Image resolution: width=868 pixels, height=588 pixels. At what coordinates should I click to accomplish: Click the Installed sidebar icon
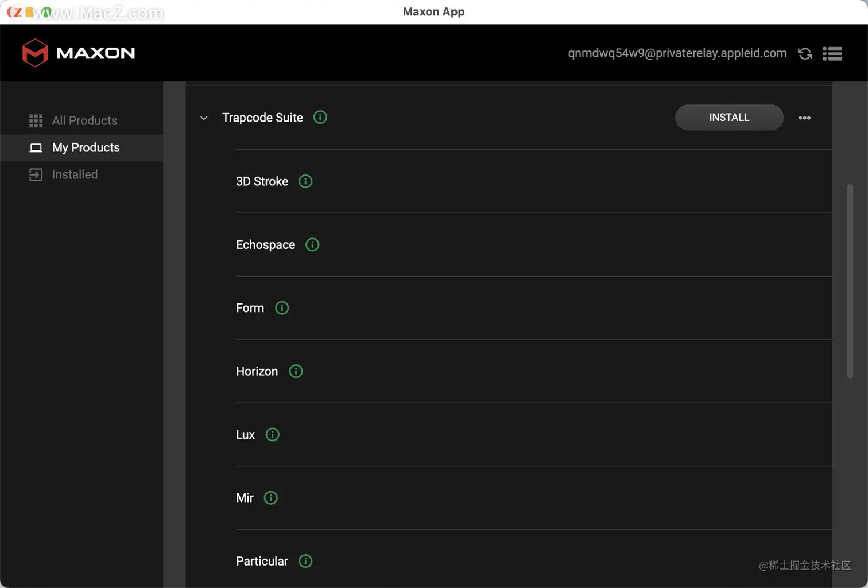(x=36, y=174)
